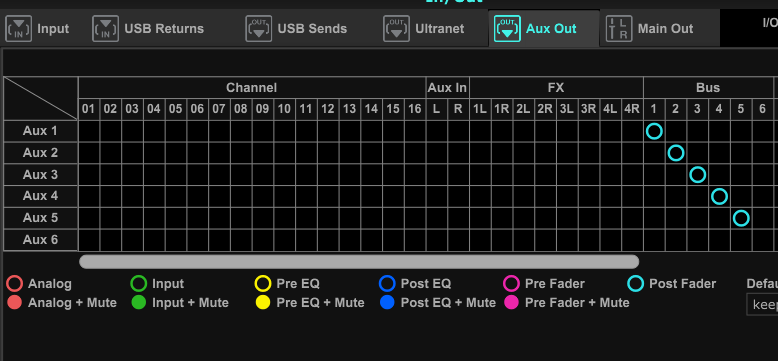Click the Pre EQ yellow legend circle

[x=262, y=284]
